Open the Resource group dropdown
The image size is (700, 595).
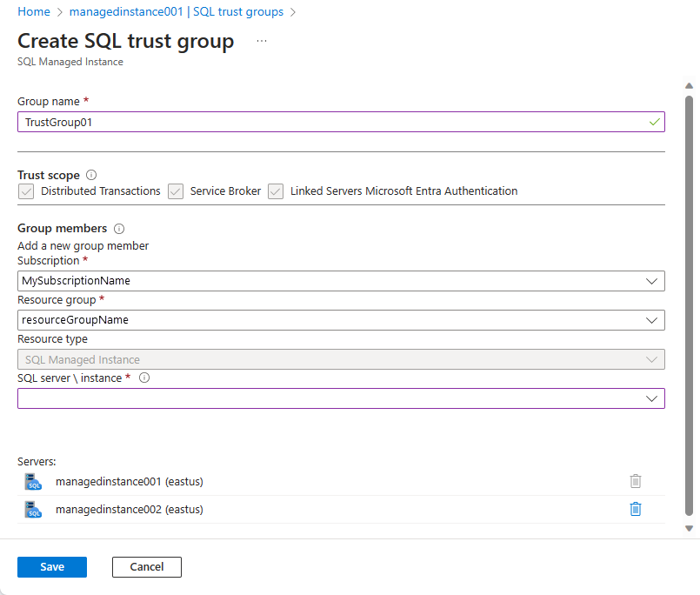pos(652,320)
